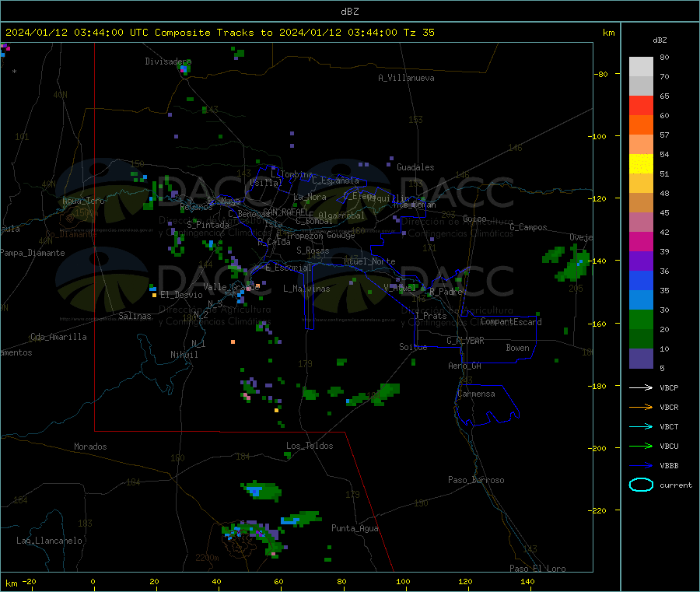
Task: Select the green 20 dBZ color swatch
Action: [641, 319]
